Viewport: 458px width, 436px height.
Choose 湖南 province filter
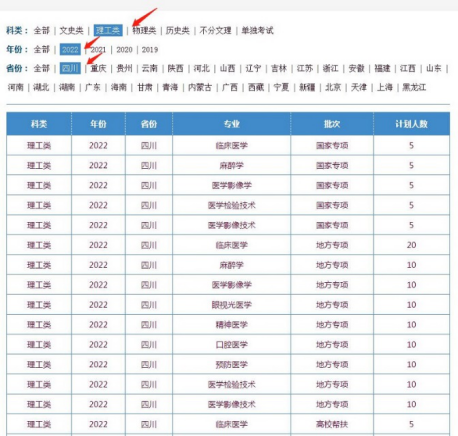coord(67,88)
